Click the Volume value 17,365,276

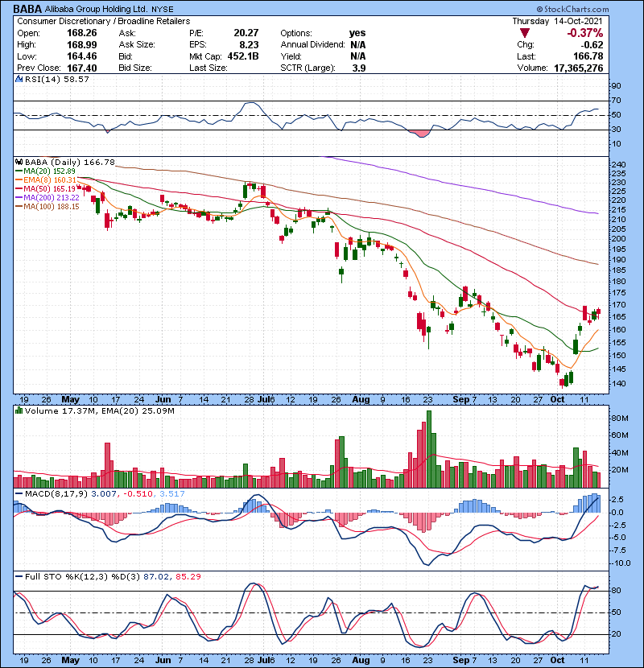pyautogui.click(x=578, y=68)
